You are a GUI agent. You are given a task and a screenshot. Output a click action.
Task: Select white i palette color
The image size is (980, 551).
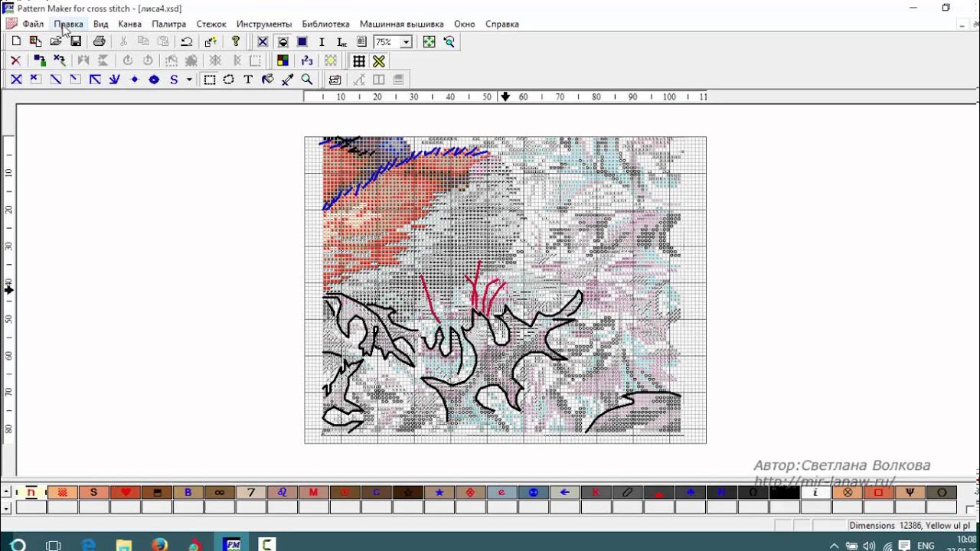click(815, 492)
